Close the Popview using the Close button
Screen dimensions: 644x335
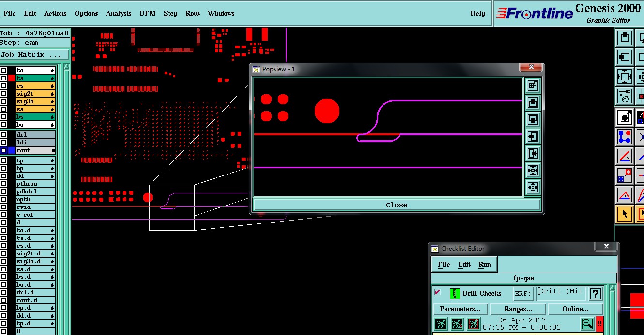click(x=396, y=205)
